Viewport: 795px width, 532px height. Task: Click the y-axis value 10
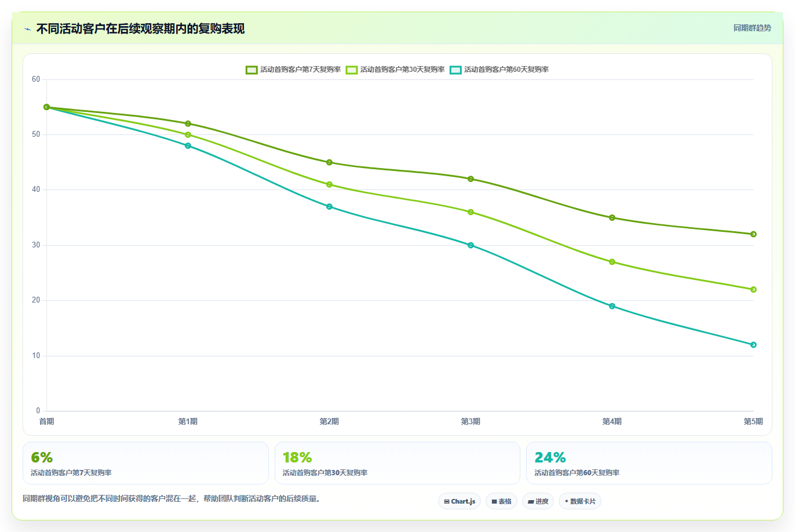[36, 356]
